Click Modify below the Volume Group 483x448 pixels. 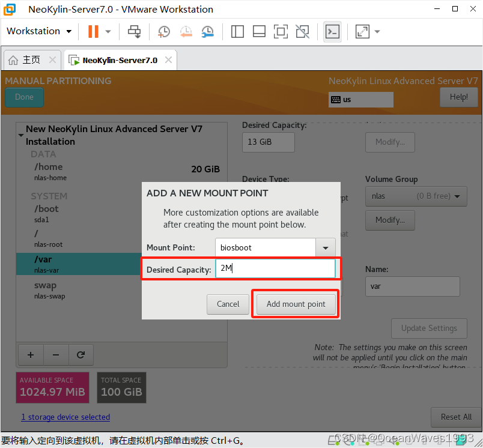coord(390,220)
